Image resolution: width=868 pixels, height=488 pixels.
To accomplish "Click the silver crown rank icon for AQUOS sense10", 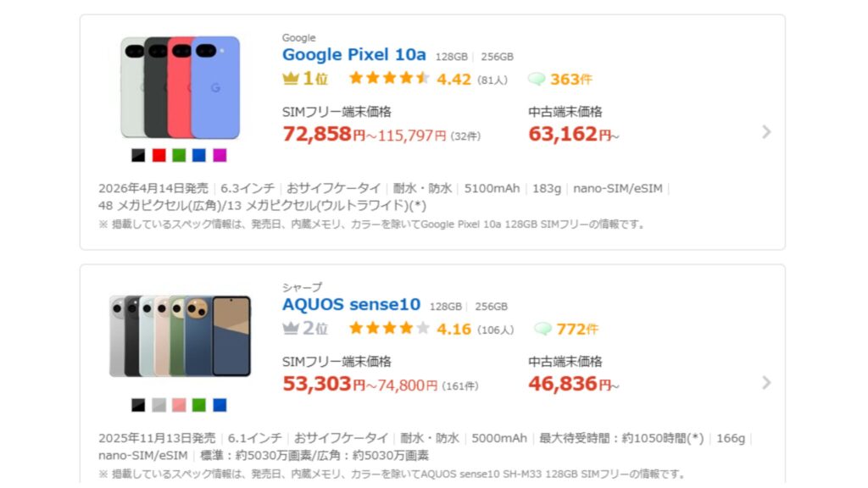I will pos(291,329).
